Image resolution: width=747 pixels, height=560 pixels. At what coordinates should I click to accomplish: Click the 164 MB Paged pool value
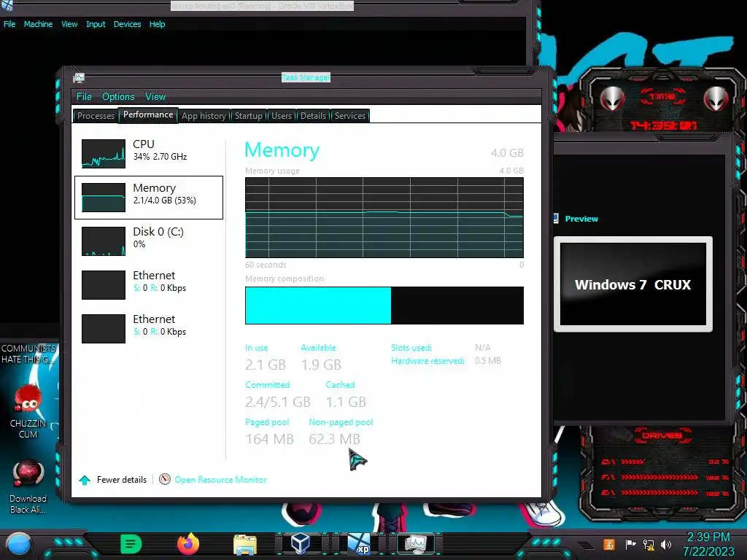270,439
